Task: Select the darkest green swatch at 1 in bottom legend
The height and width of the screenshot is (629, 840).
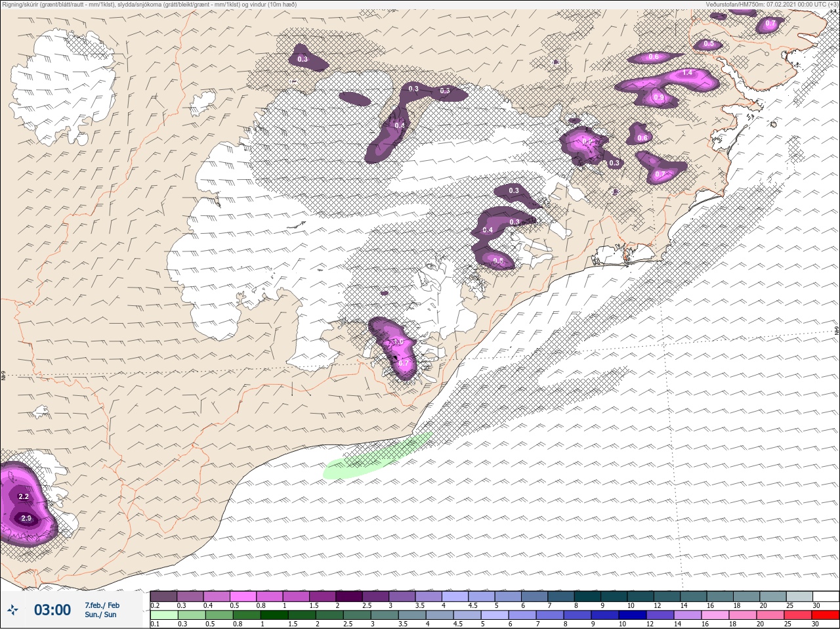Action: (274, 615)
